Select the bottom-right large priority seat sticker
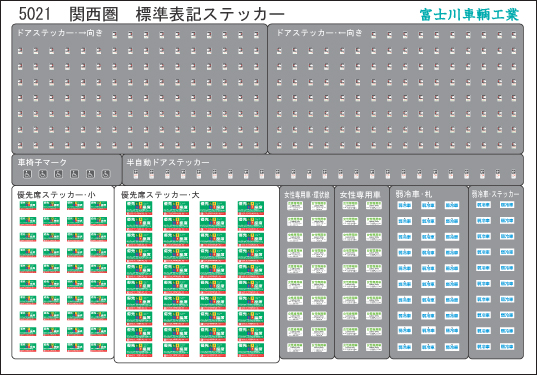The height and width of the screenshot is (375, 537). [251, 350]
